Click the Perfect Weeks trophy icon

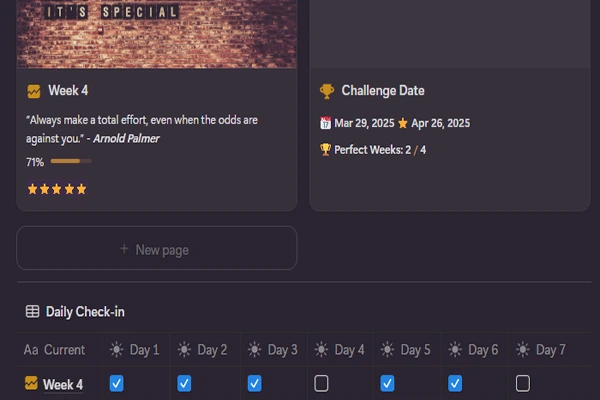[x=325, y=150]
